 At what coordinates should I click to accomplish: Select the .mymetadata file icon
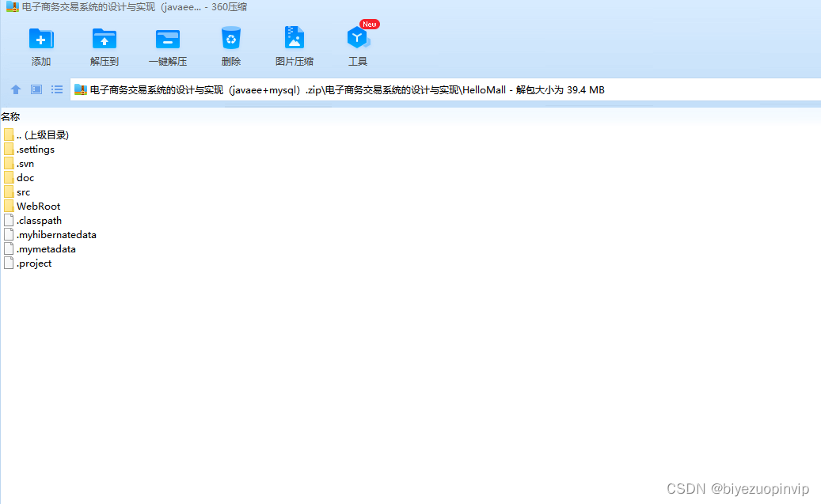pos(9,249)
